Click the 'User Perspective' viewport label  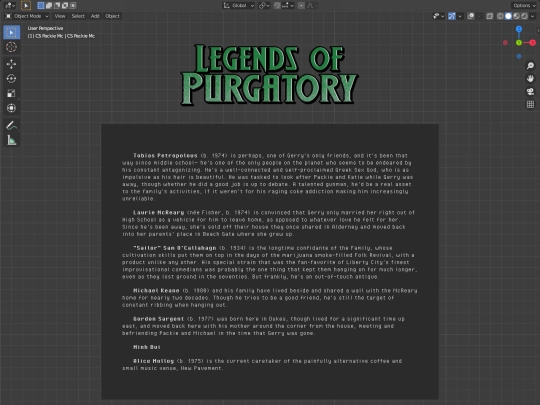click(45, 28)
